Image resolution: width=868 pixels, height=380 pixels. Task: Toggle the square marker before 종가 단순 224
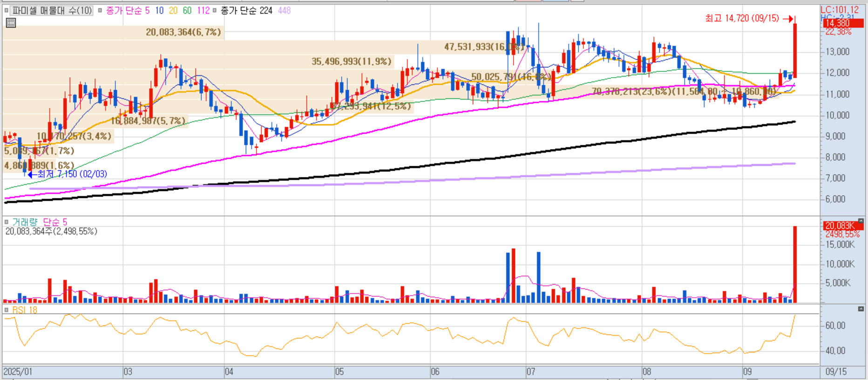click(x=215, y=10)
